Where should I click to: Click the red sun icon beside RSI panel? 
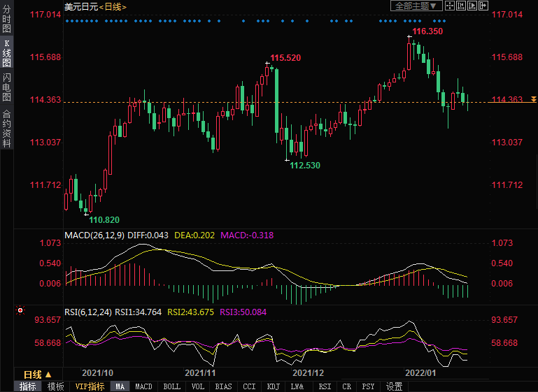[21, 310]
